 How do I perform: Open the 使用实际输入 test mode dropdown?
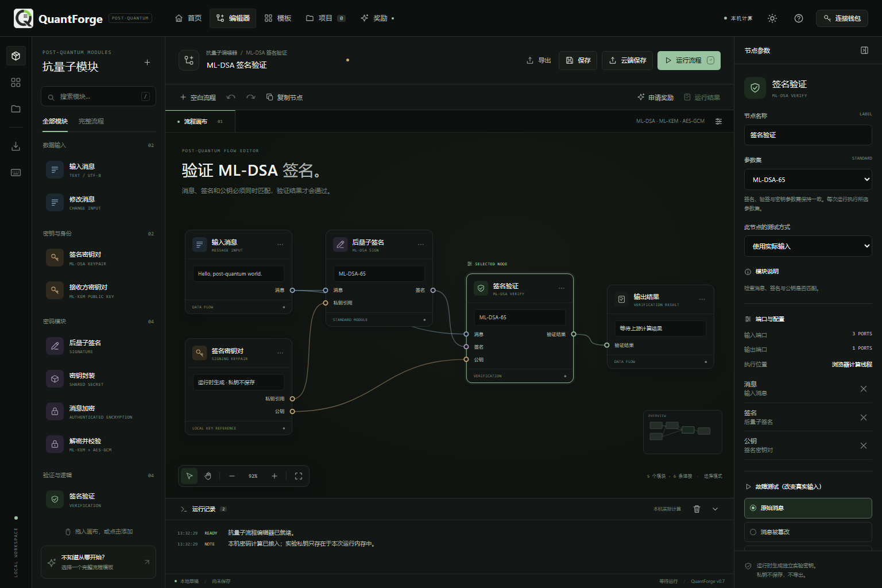pos(808,246)
